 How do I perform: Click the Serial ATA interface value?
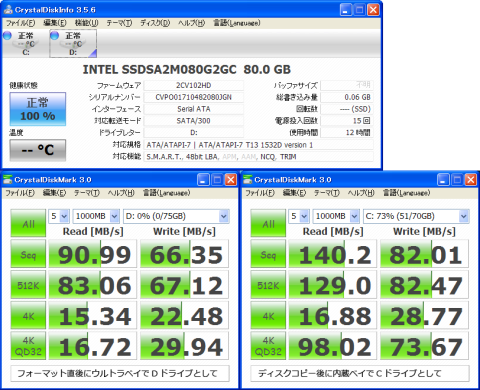click(194, 109)
